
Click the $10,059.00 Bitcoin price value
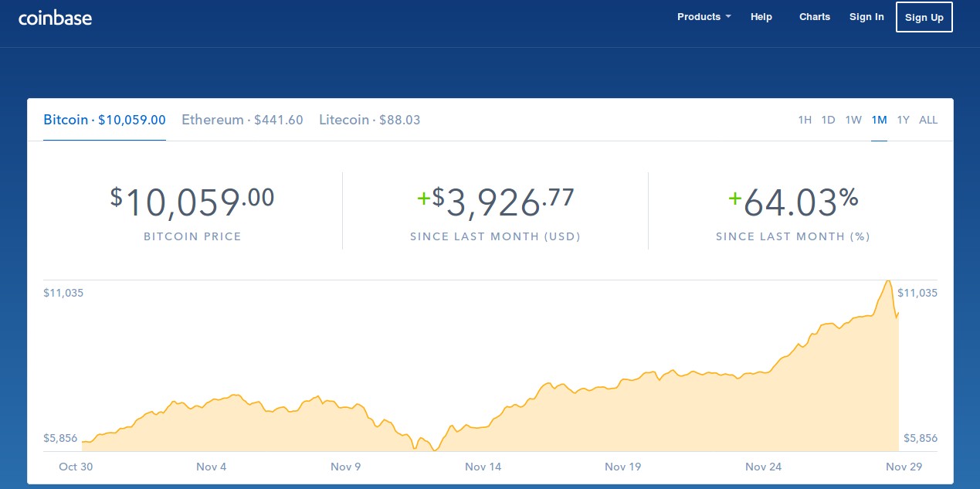pos(192,202)
